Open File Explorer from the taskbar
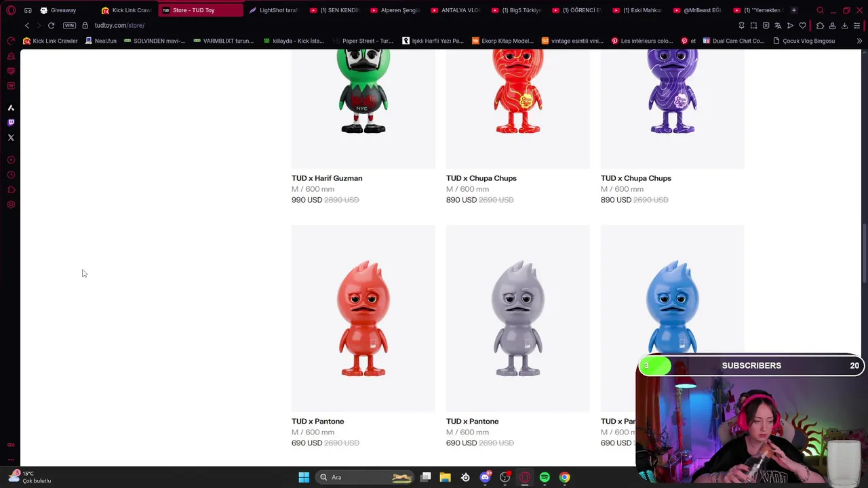 pyautogui.click(x=445, y=477)
